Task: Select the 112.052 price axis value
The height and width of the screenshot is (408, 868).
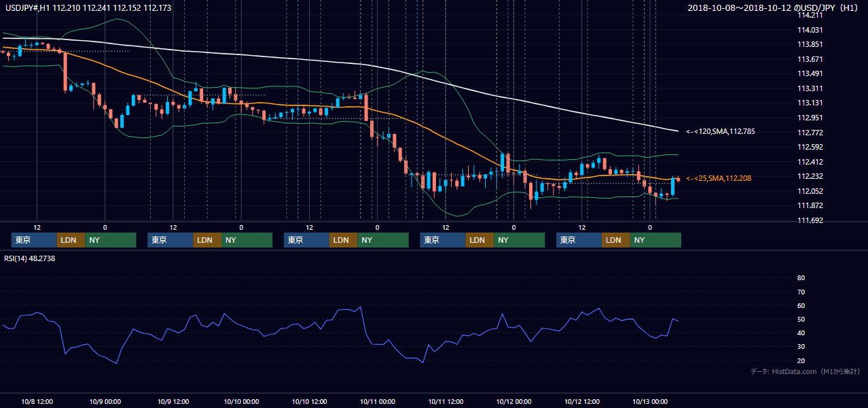Action: [x=810, y=191]
